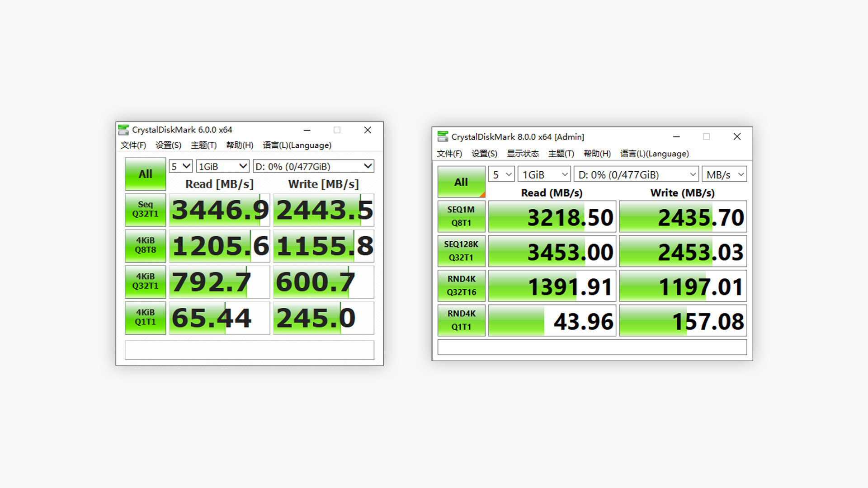This screenshot has width=868, height=488.
Task: Start the RND4K Q32T16 test
Action: [461, 286]
